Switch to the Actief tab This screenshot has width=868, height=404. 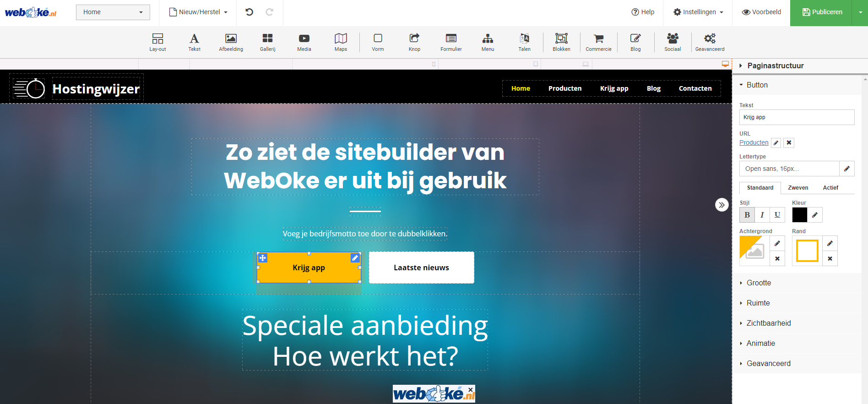pos(830,188)
